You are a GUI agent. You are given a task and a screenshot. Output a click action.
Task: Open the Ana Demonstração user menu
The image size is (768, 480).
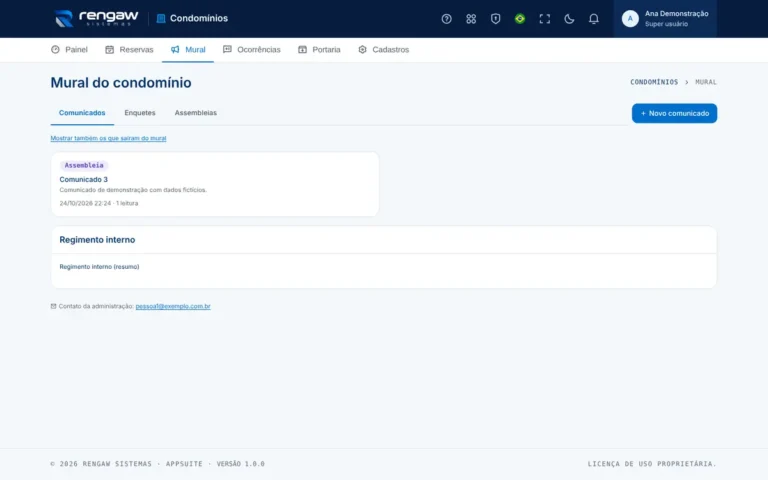coord(665,19)
